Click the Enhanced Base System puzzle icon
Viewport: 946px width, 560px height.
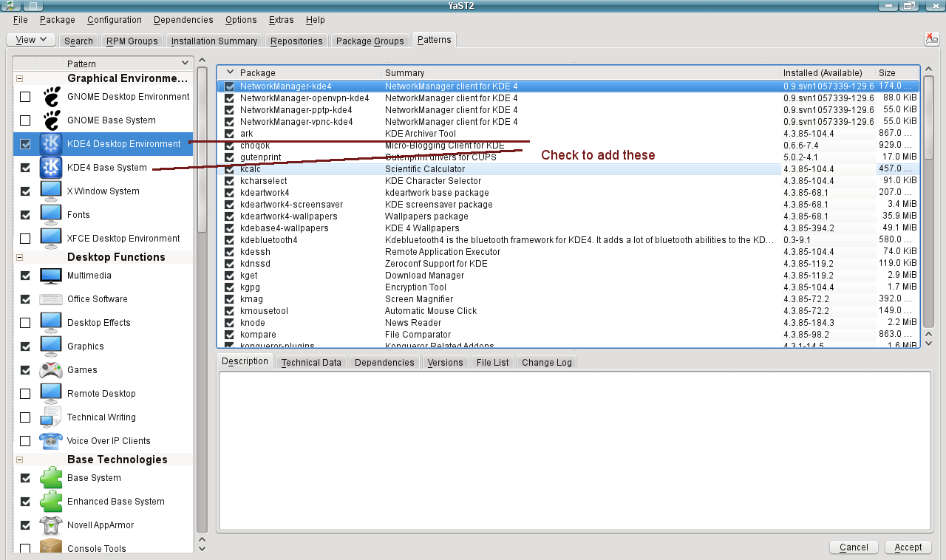pos(51,502)
